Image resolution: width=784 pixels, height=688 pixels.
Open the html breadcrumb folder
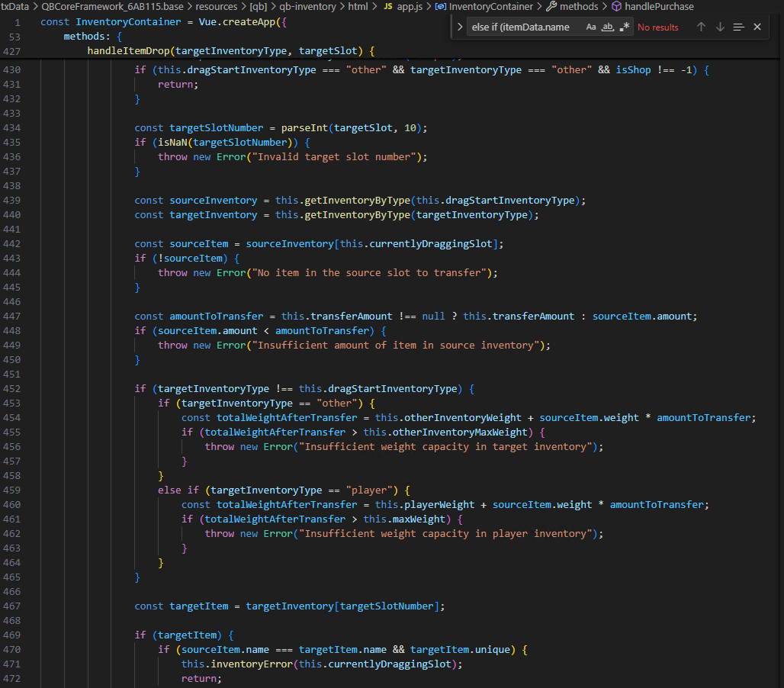click(x=358, y=7)
